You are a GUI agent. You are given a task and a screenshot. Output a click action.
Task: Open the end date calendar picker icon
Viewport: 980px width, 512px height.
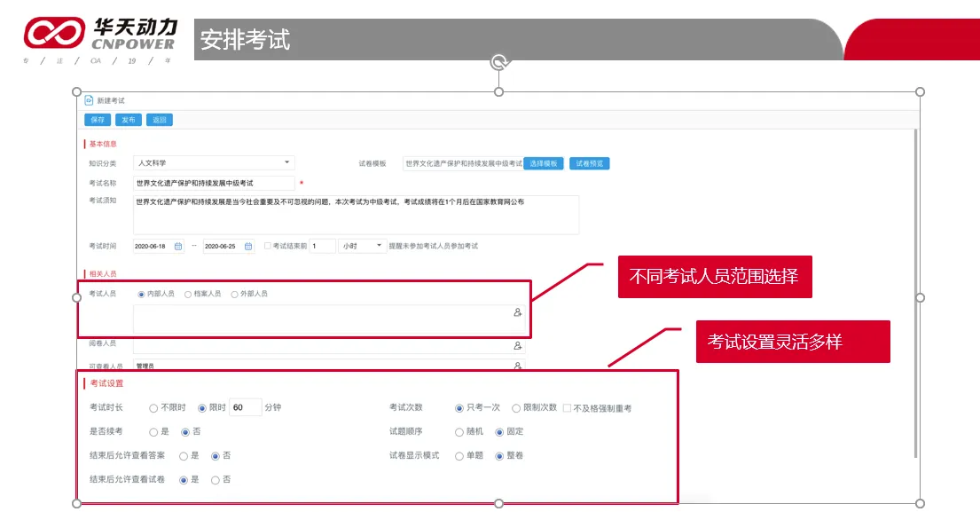tap(247, 246)
